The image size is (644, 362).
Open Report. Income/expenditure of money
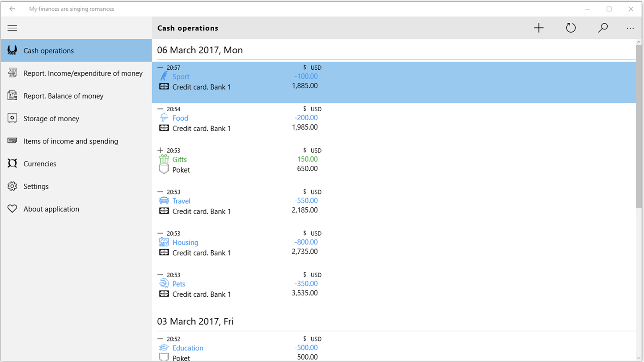83,73
